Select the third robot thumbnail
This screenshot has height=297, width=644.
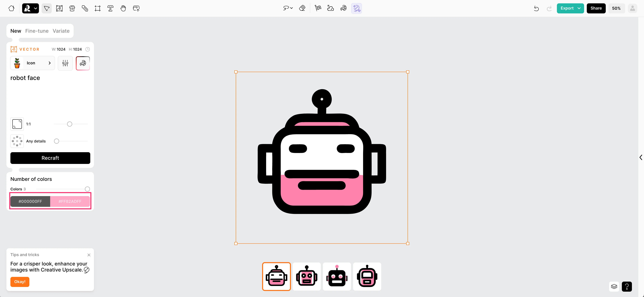pyautogui.click(x=337, y=276)
